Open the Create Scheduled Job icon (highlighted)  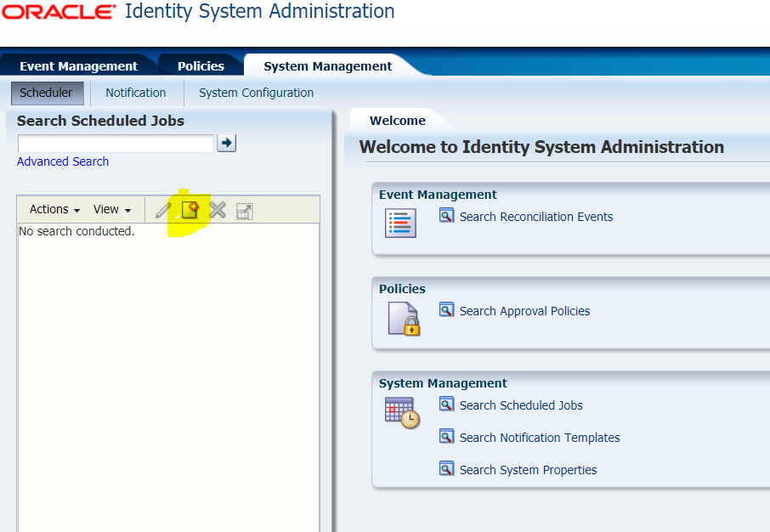189,210
